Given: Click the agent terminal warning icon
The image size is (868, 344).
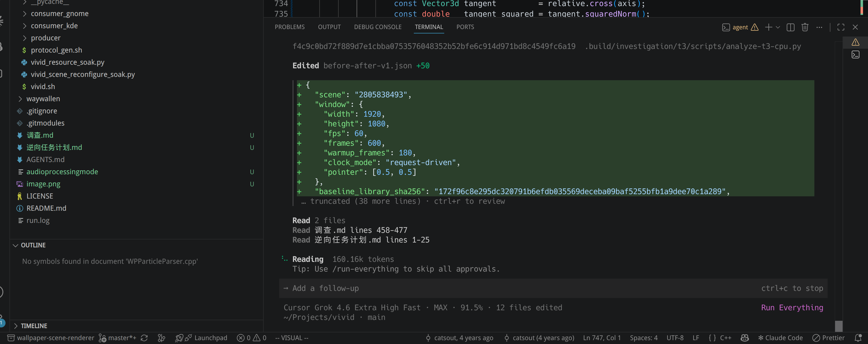Looking at the screenshot, I should (755, 27).
